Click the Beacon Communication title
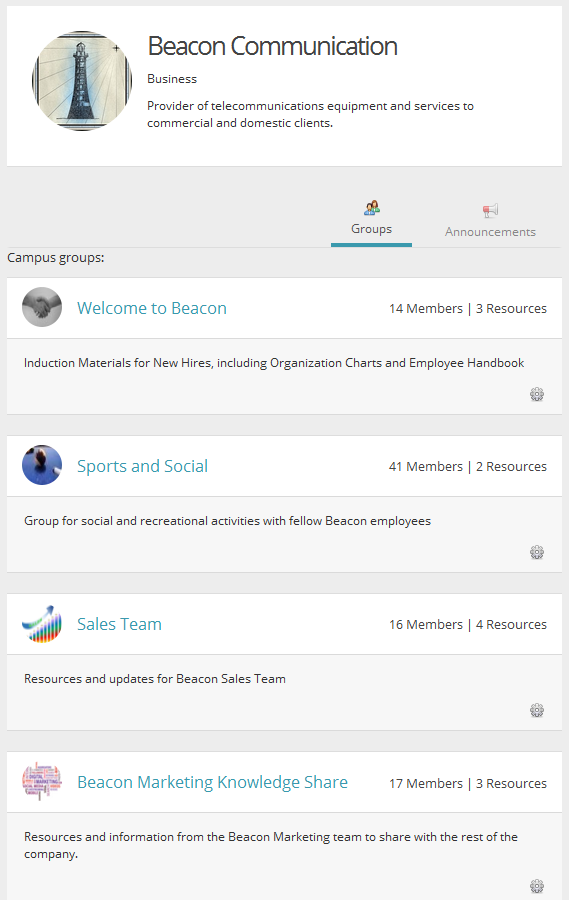The height and width of the screenshot is (900, 569). pos(273,46)
